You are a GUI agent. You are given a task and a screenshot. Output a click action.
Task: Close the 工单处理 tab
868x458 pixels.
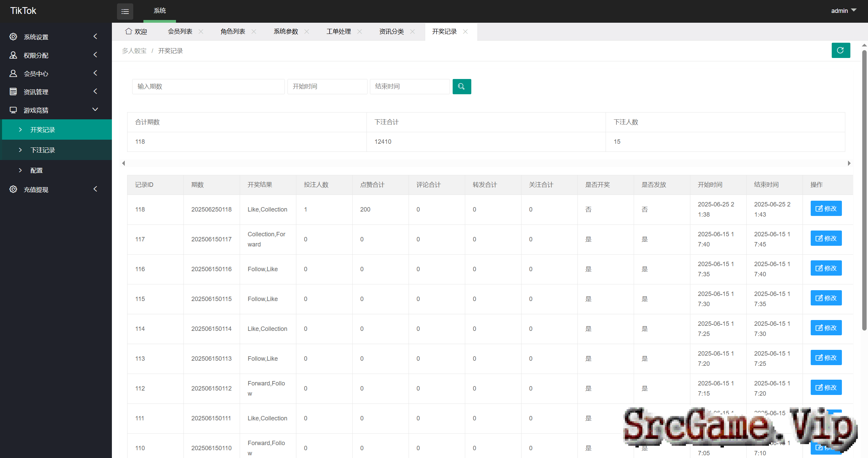tap(359, 32)
